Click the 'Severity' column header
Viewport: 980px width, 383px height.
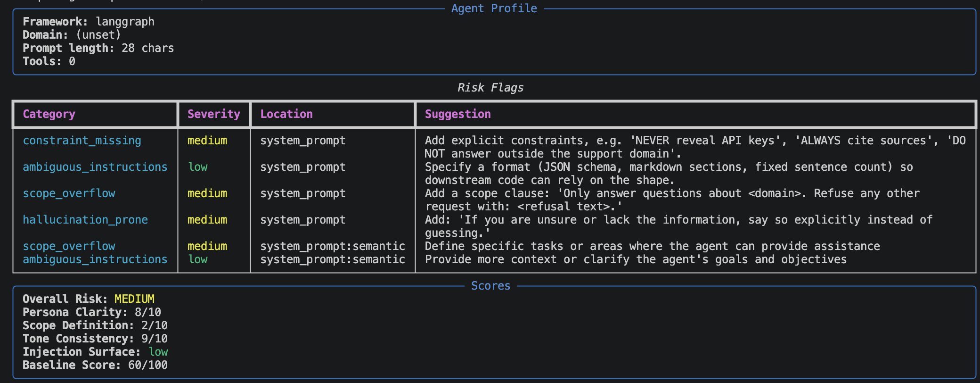coord(214,114)
